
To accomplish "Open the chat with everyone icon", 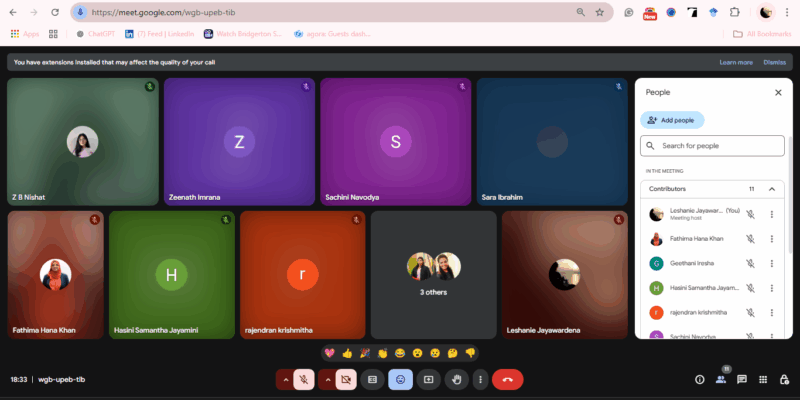I will pos(742,379).
